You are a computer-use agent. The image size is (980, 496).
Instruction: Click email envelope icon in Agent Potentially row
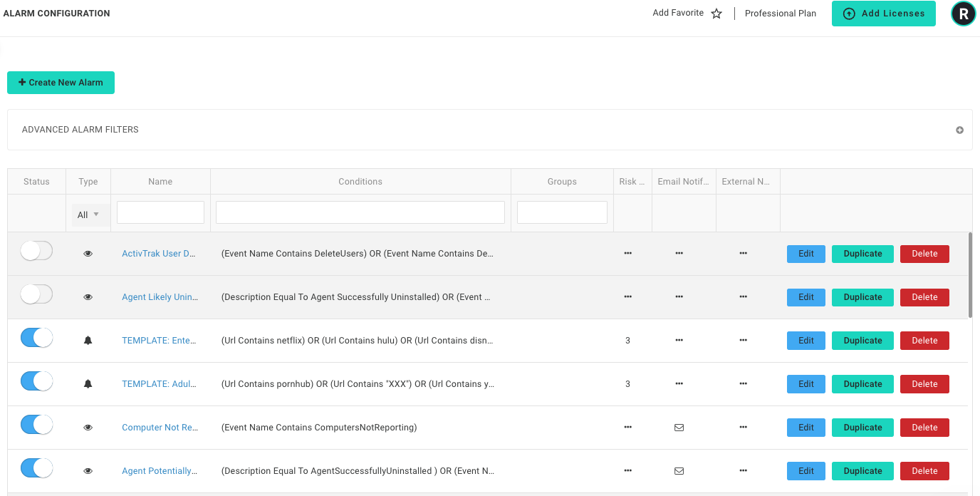pos(679,471)
